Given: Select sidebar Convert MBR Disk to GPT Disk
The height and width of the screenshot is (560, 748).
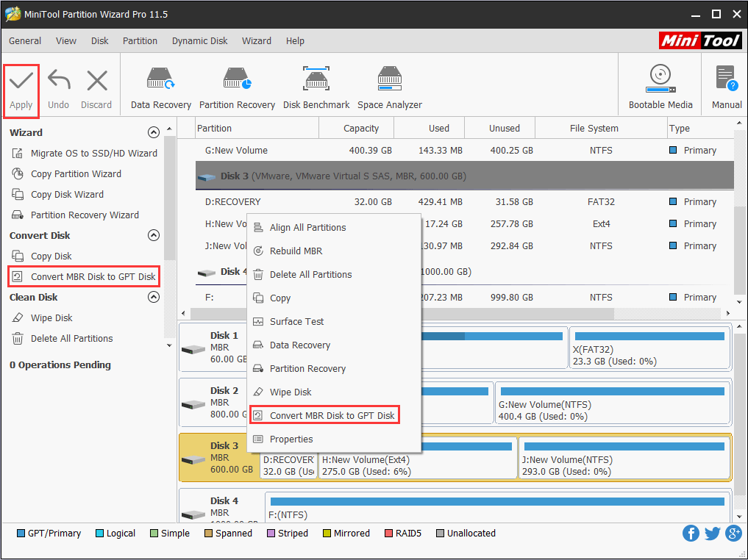Looking at the screenshot, I should pyautogui.click(x=84, y=276).
